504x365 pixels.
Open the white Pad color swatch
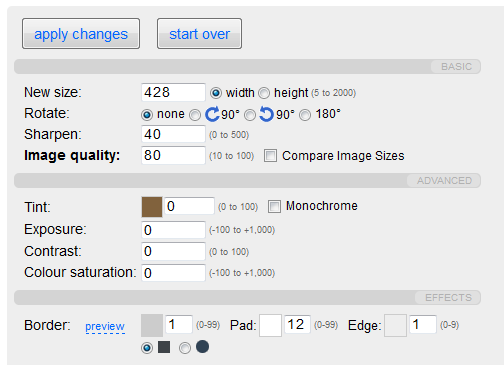point(270,325)
